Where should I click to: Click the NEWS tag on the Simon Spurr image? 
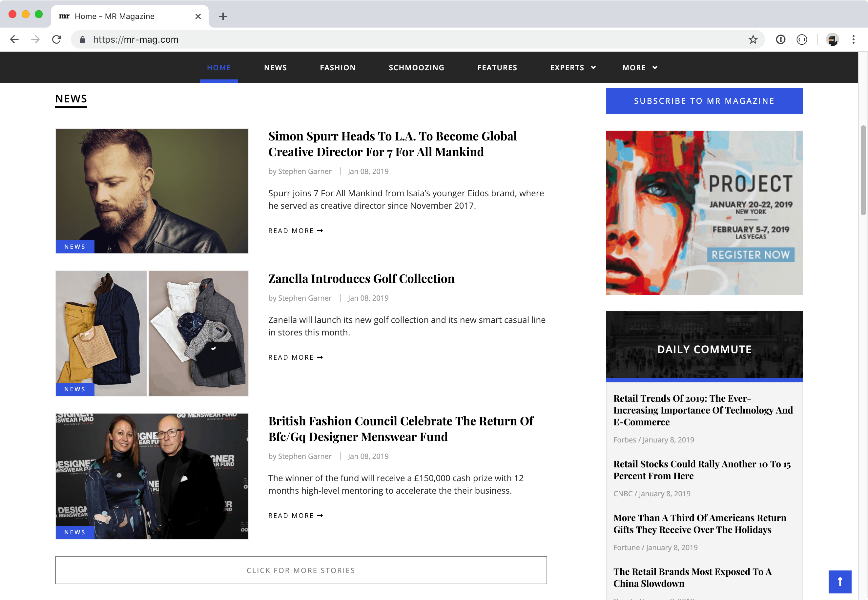point(75,246)
